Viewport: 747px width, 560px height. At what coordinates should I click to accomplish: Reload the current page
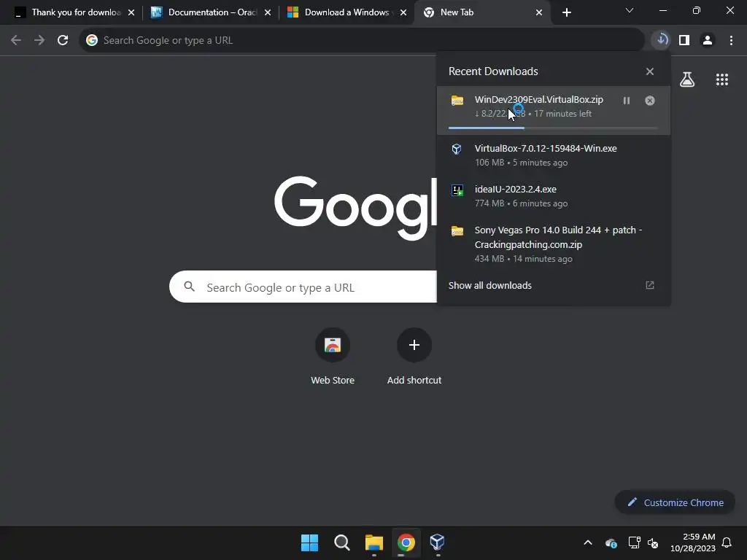63,40
